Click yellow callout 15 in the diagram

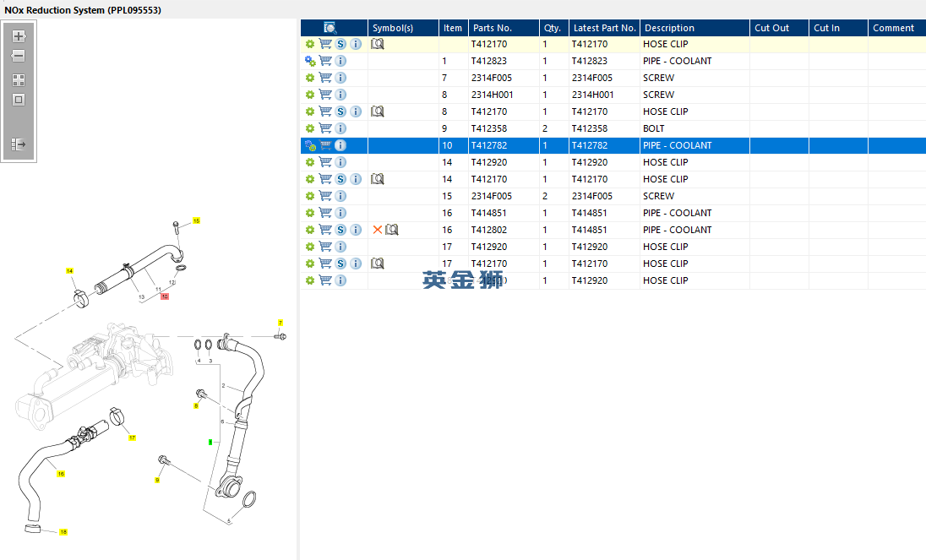coord(197,220)
